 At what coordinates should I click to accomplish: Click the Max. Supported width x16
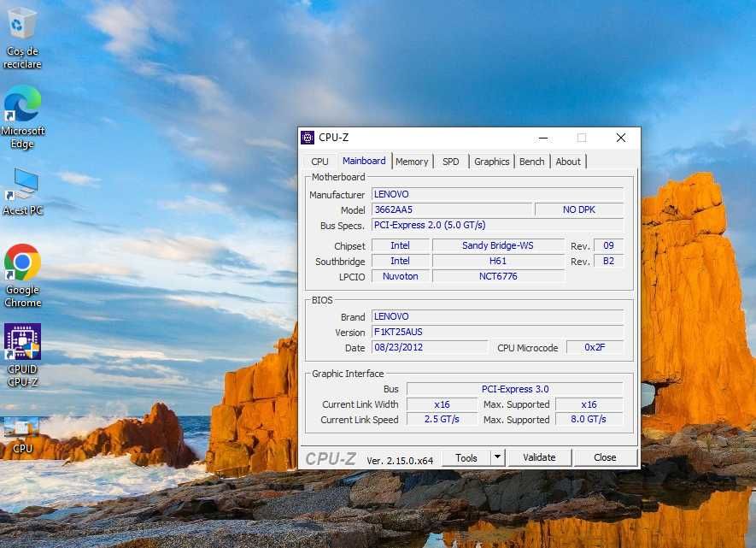pos(589,404)
